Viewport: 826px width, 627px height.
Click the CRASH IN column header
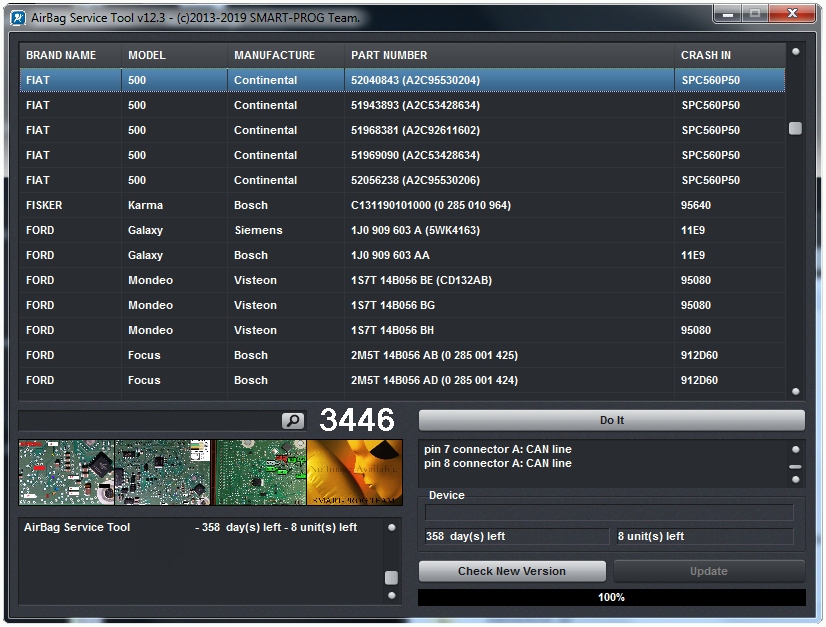[x=706, y=55]
